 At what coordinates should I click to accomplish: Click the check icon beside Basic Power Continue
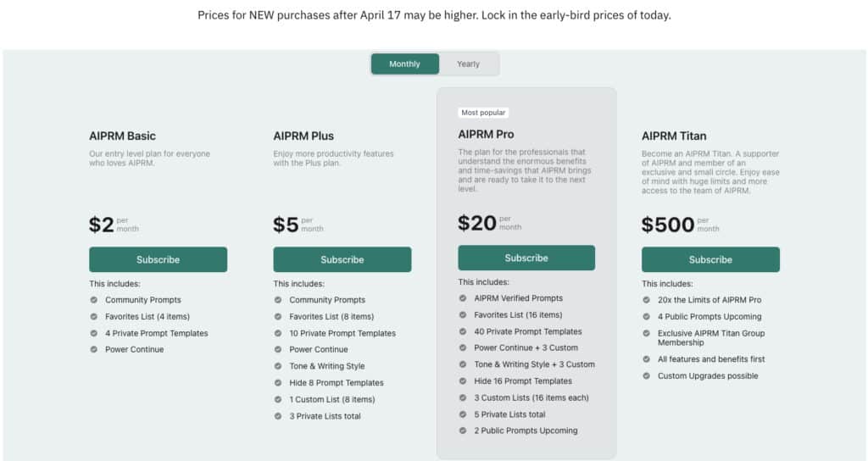93,349
